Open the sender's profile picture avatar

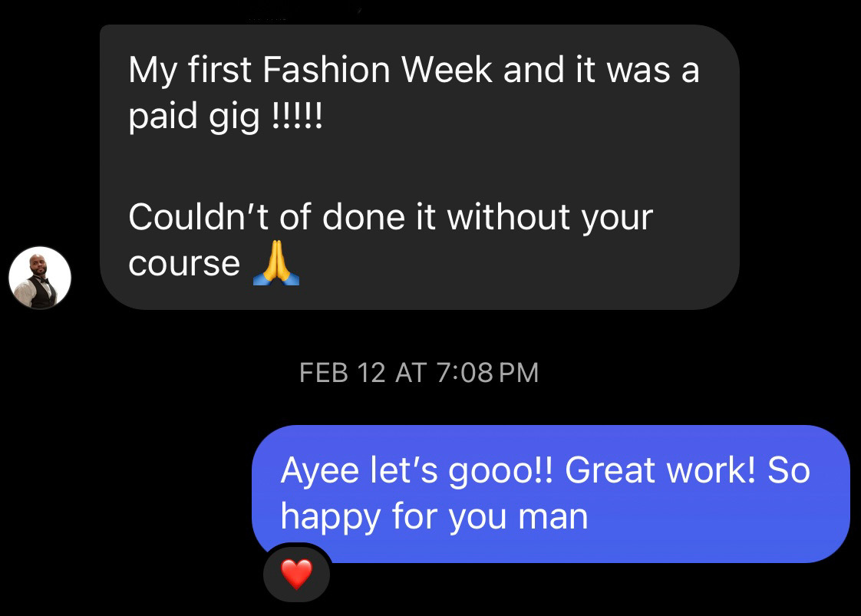[40, 278]
